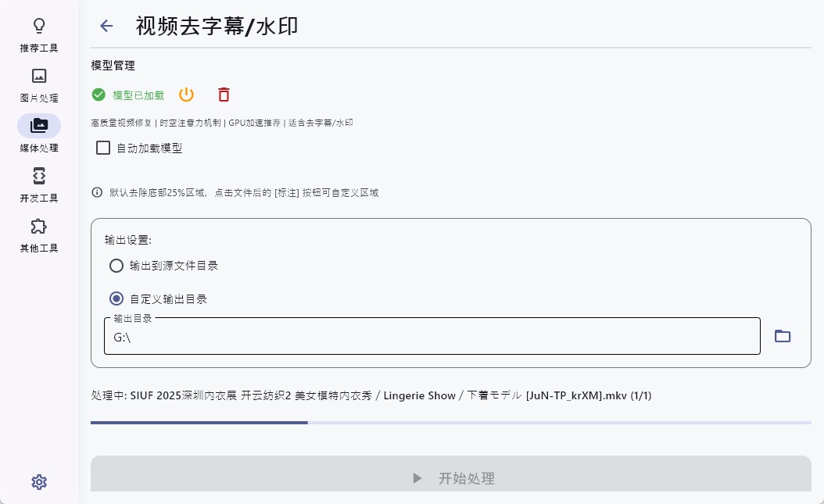Unload the model with the power icon
Image resolution: width=824 pixels, height=504 pixels.
pos(186,94)
